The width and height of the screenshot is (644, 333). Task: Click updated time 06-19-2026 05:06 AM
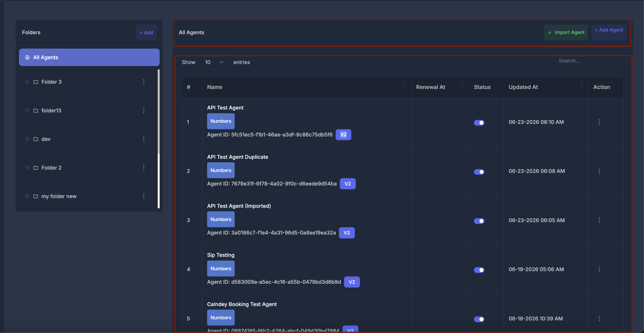[536, 269]
